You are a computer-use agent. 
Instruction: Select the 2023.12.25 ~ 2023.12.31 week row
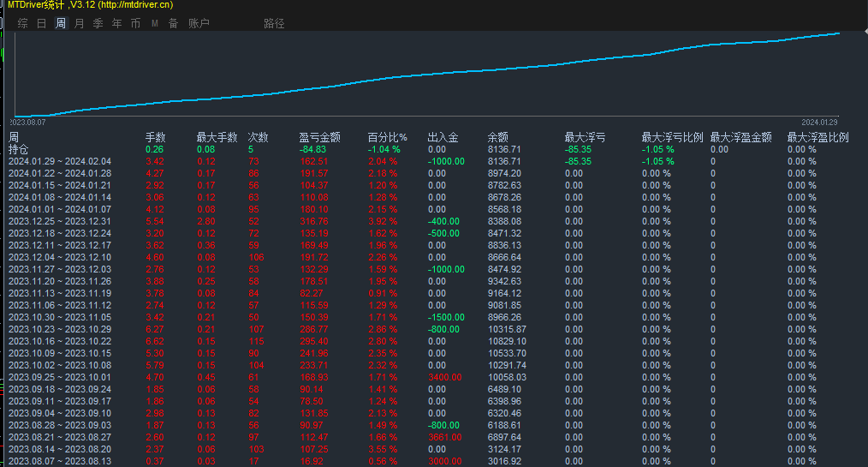click(59, 221)
